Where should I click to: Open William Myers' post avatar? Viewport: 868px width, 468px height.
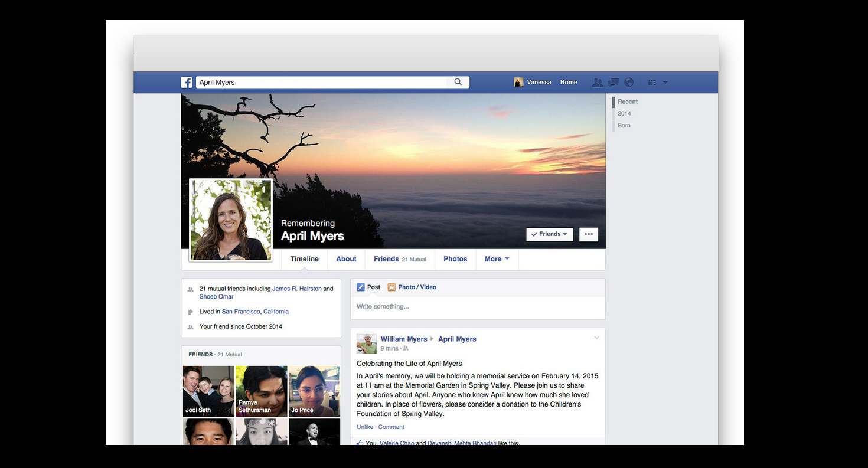366,343
